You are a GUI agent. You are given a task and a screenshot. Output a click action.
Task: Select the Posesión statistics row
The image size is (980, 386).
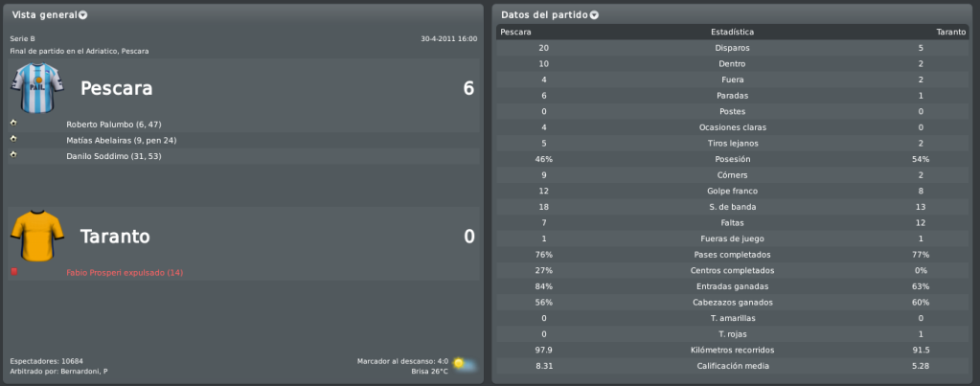click(733, 159)
